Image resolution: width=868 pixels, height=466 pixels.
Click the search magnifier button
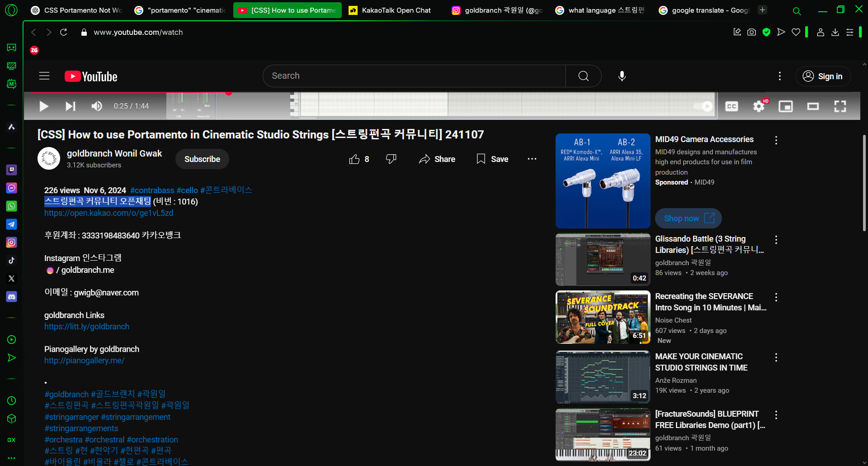(x=584, y=76)
